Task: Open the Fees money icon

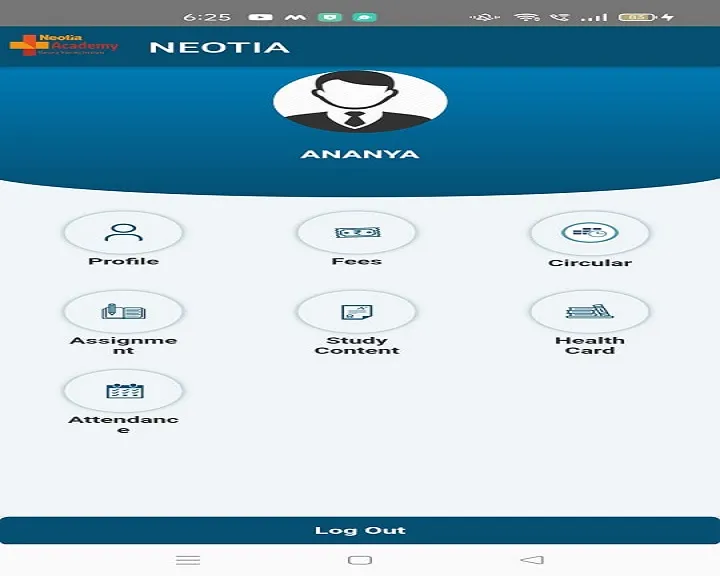Action: tap(357, 232)
